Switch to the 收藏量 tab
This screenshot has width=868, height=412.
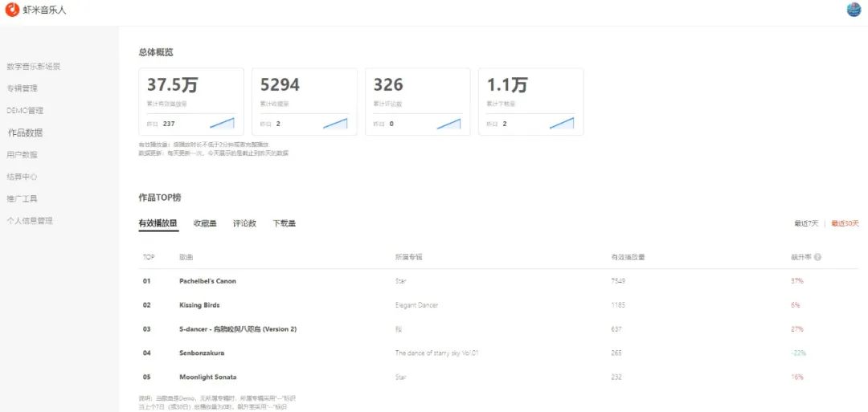point(205,223)
